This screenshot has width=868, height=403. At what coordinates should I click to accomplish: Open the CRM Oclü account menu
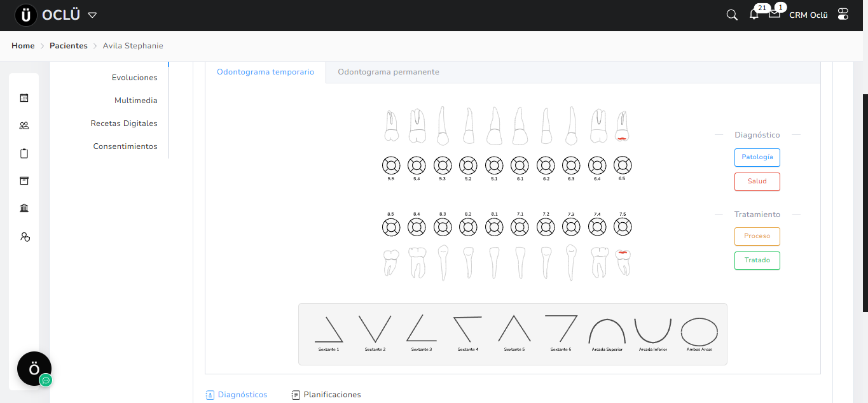tap(808, 15)
